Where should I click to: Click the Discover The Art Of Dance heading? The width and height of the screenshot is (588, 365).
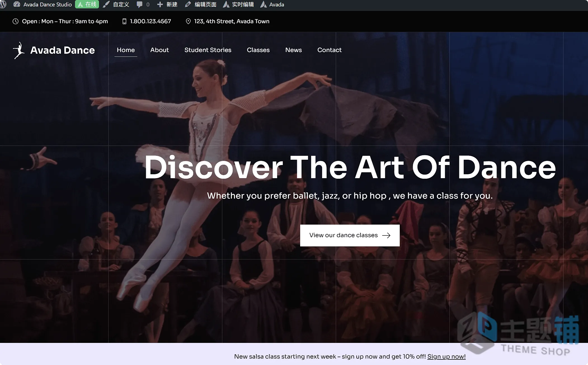pos(350,167)
